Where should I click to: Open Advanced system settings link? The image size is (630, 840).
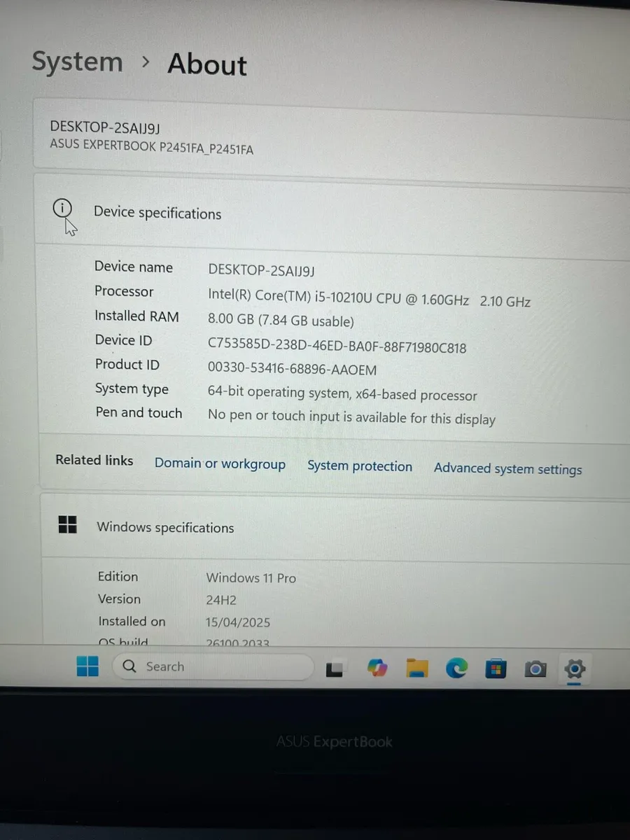point(508,469)
